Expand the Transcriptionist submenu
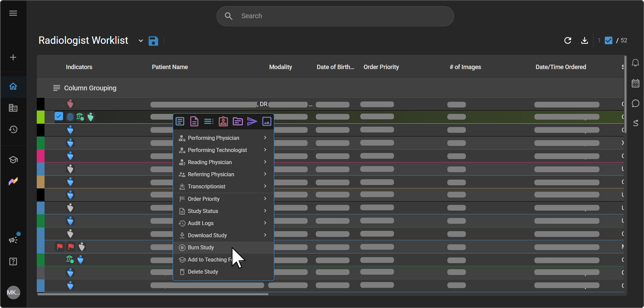Viewport: 644px width, 308px height. [223, 186]
